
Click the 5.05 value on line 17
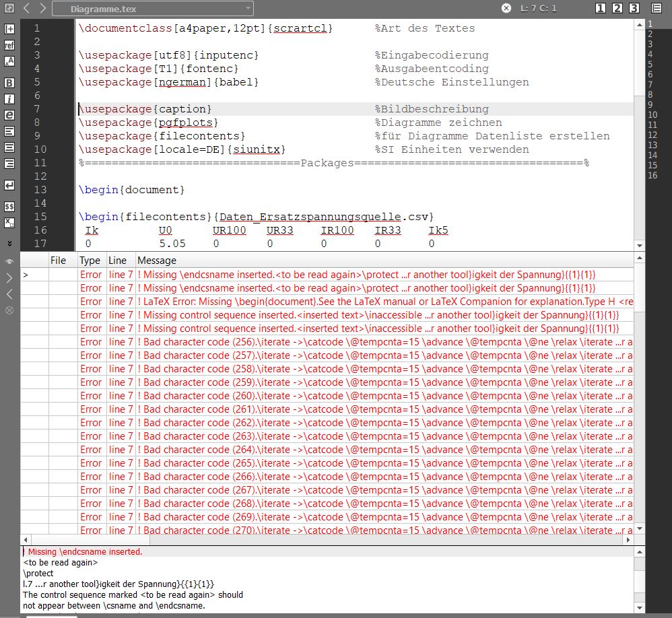(x=172, y=244)
